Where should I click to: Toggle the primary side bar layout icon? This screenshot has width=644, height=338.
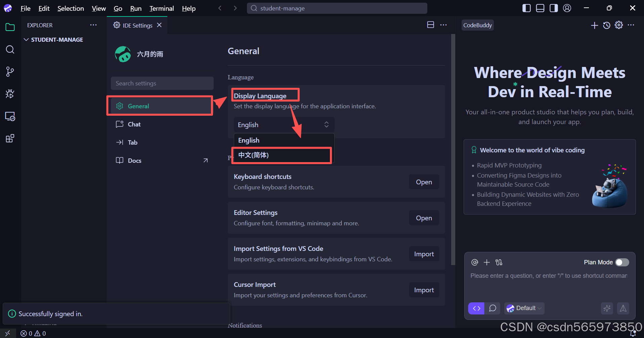click(527, 8)
